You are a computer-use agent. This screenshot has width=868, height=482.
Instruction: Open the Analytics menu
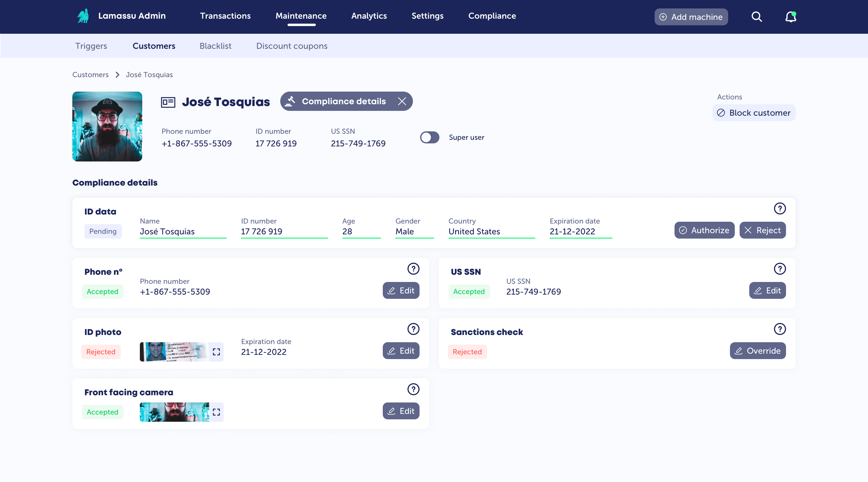(x=369, y=16)
